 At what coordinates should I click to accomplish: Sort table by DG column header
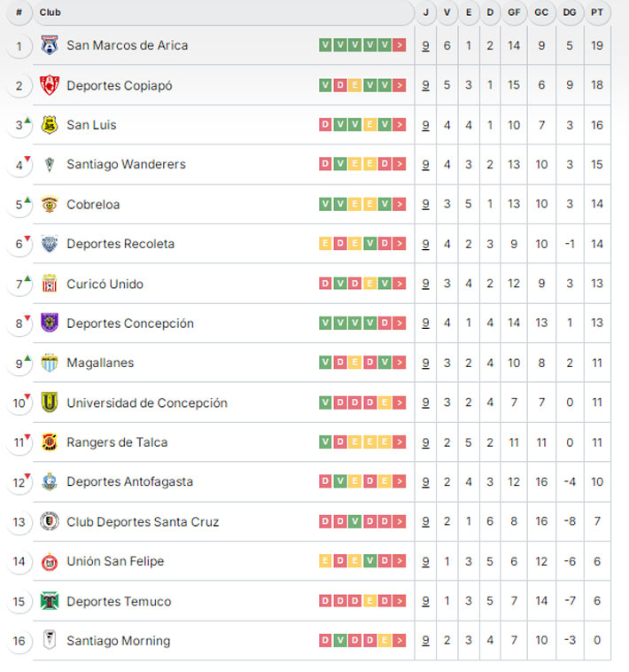click(570, 12)
